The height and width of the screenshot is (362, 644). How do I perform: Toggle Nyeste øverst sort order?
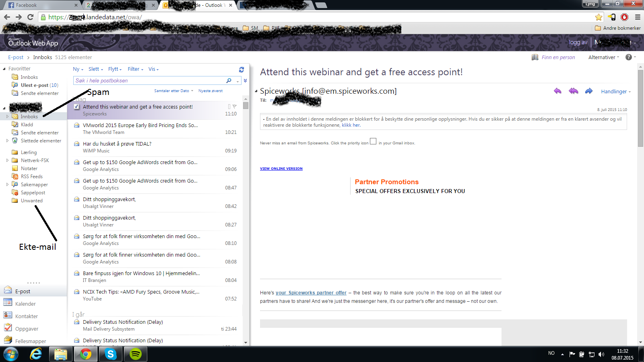[211, 90]
